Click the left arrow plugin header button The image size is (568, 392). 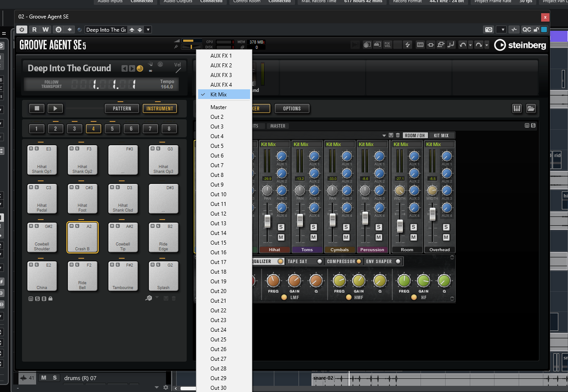tap(70, 29)
